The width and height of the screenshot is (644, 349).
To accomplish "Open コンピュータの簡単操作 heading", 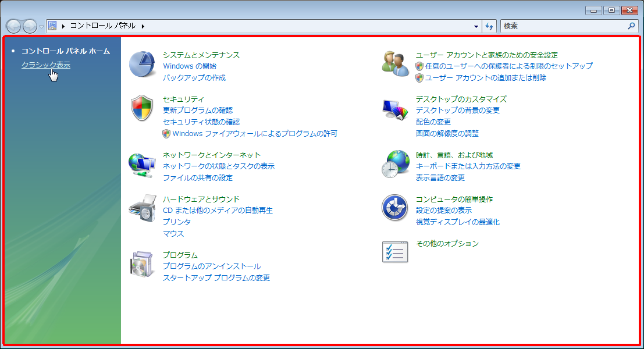I will (454, 199).
